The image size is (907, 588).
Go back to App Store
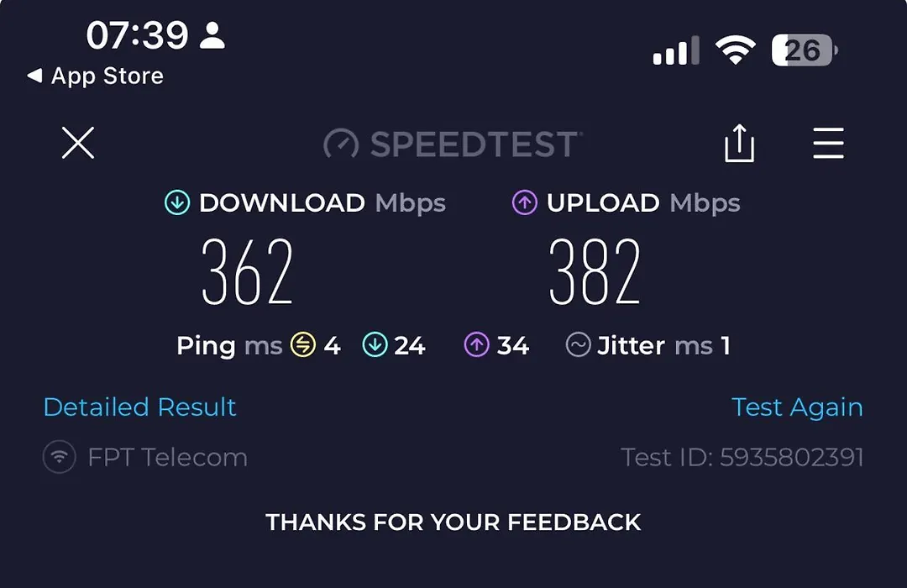pyautogui.click(x=96, y=76)
